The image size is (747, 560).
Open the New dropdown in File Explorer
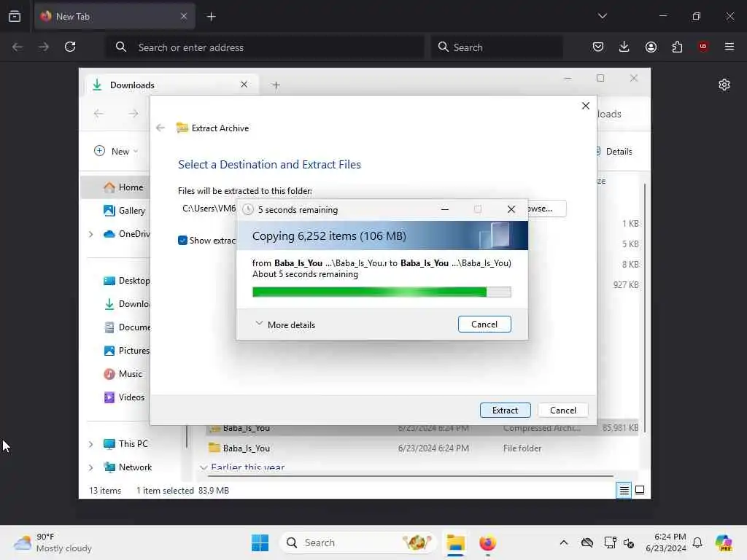pos(116,151)
